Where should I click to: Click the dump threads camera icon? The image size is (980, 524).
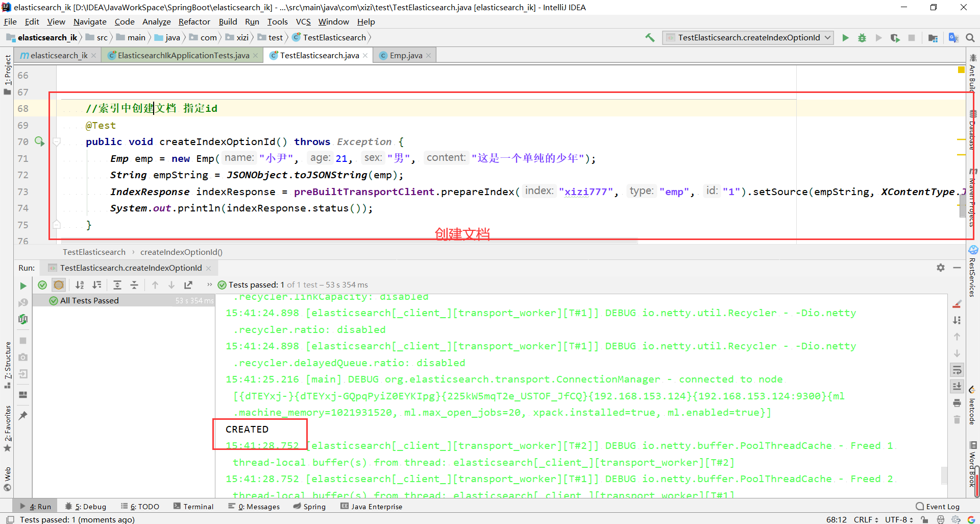tap(23, 357)
